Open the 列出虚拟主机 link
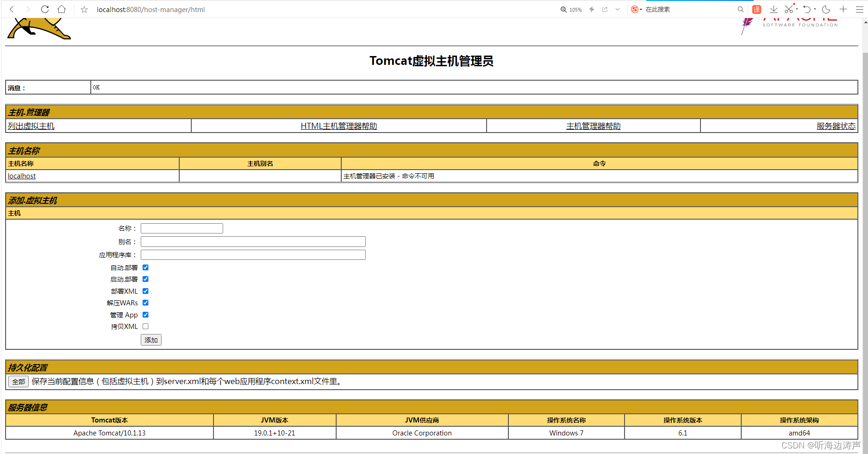This screenshot has width=868, height=454. 31,126
